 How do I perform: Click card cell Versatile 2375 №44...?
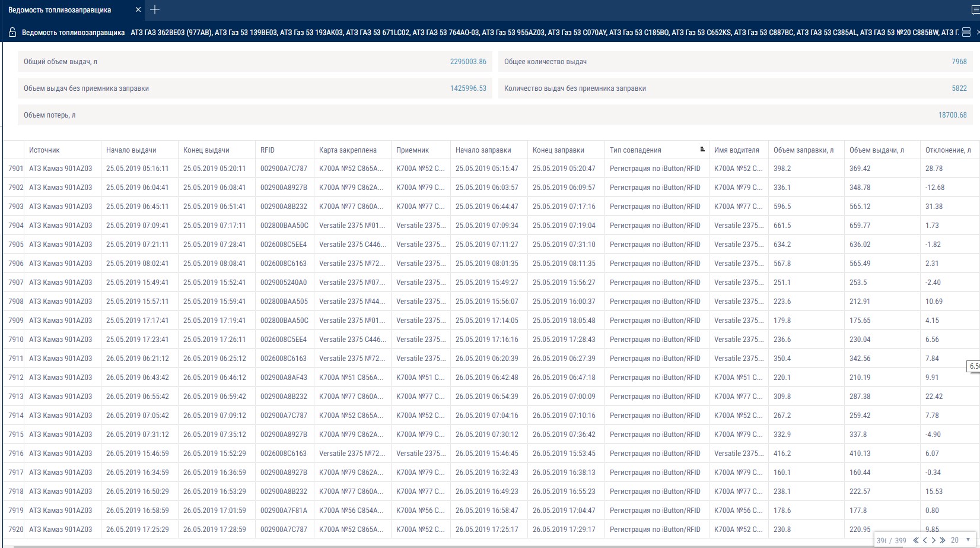pos(352,302)
